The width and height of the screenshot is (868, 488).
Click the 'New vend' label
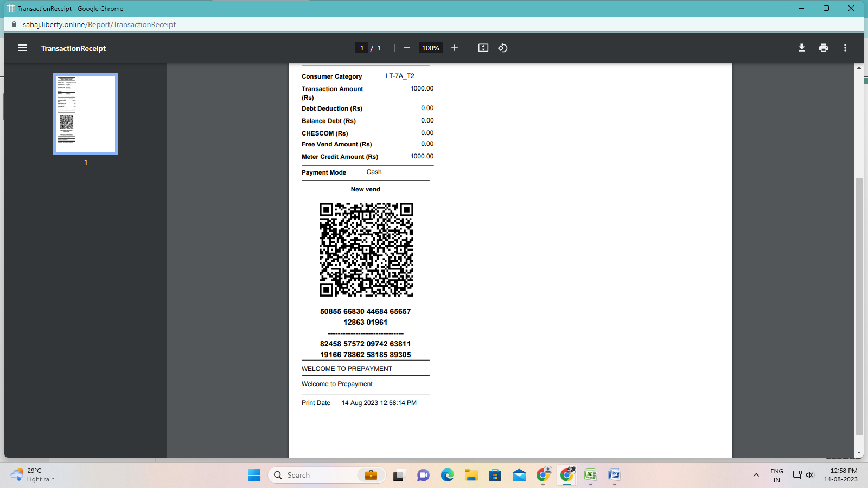point(366,189)
